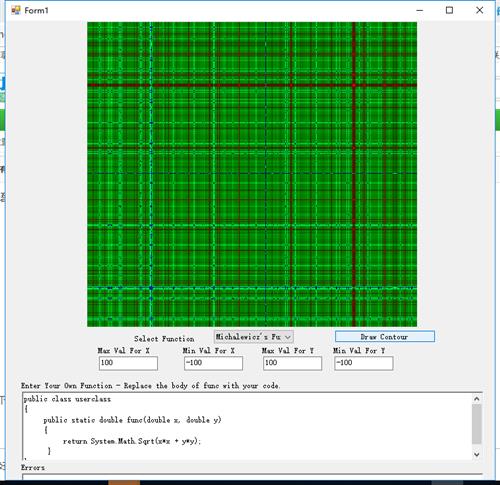Screen dimensions: 500x485
Task: Focus the Min Val For X field
Action: (x=213, y=363)
